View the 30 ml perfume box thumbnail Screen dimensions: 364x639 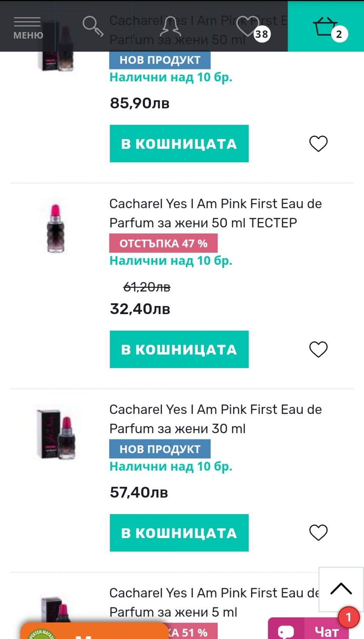56,434
